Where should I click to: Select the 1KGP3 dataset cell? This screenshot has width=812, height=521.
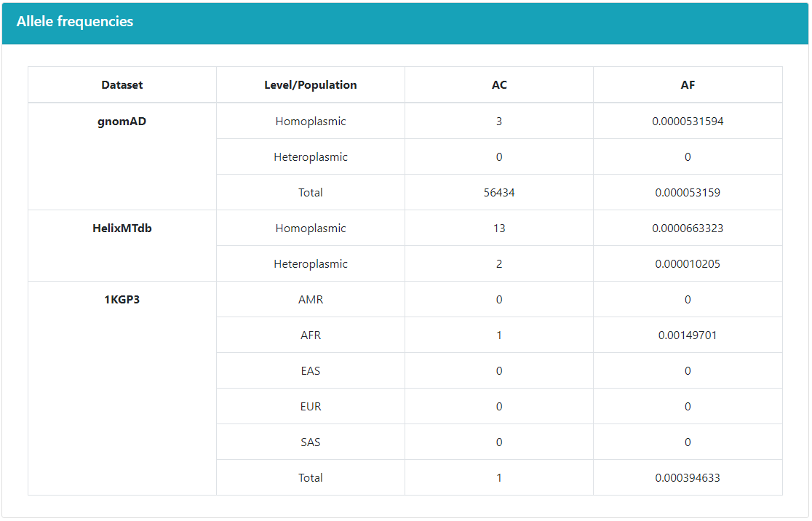pos(122,300)
